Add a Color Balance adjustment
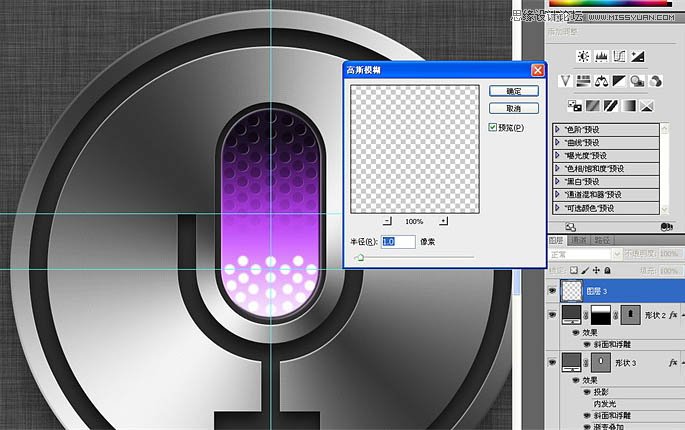Viewport: 685px width, 430px height. pos(602,81)
